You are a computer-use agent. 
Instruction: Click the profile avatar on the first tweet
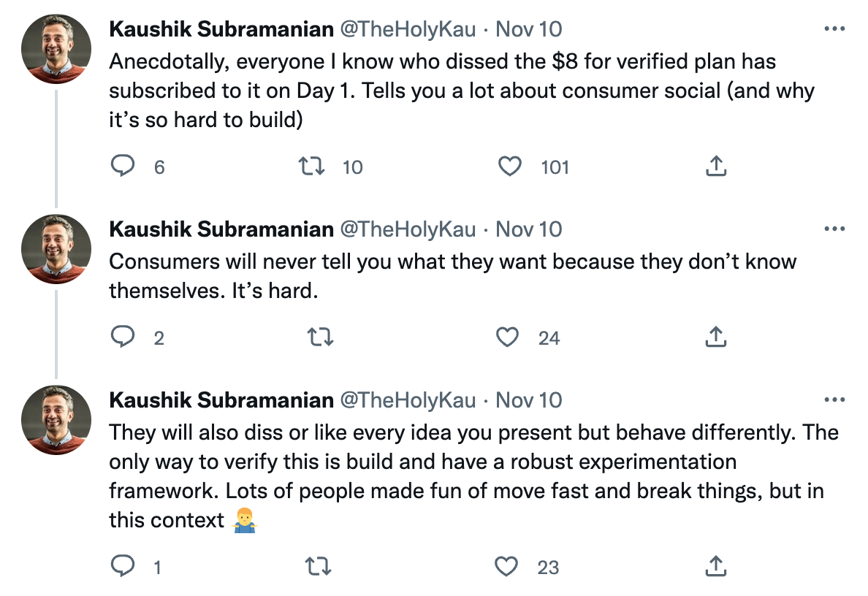(57, 49)
